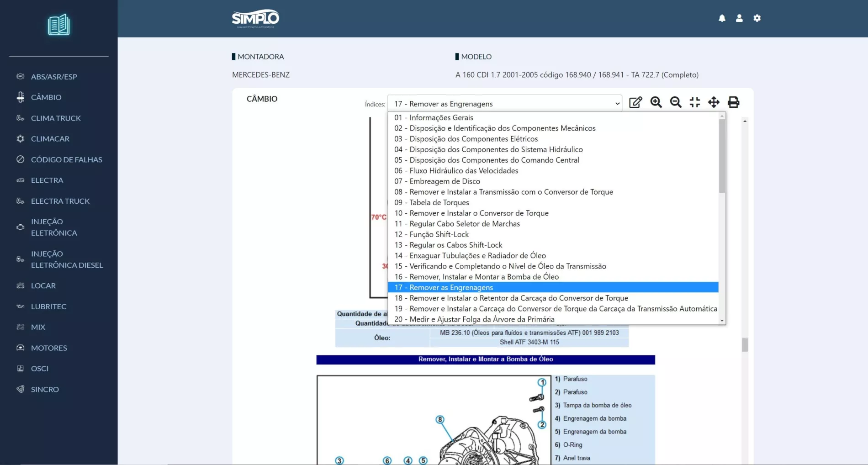The width and height of the screenshot is (868, 465).
Task: Select 15 - Verificando Nível de Óleo
Action: 553,266
